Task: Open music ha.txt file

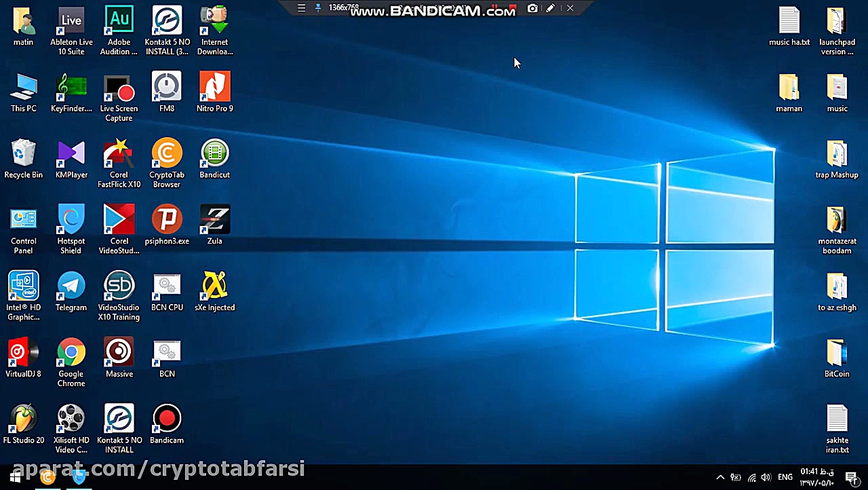Action: (789, 27)
